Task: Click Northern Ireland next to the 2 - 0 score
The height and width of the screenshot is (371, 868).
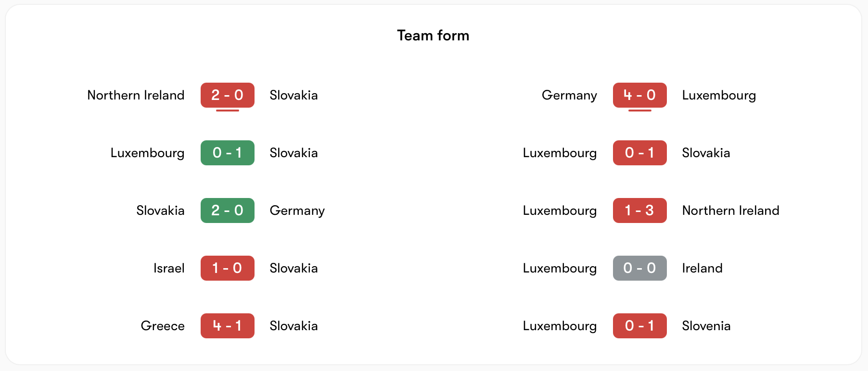Action: pyautogui.click(x=136, y=95)
